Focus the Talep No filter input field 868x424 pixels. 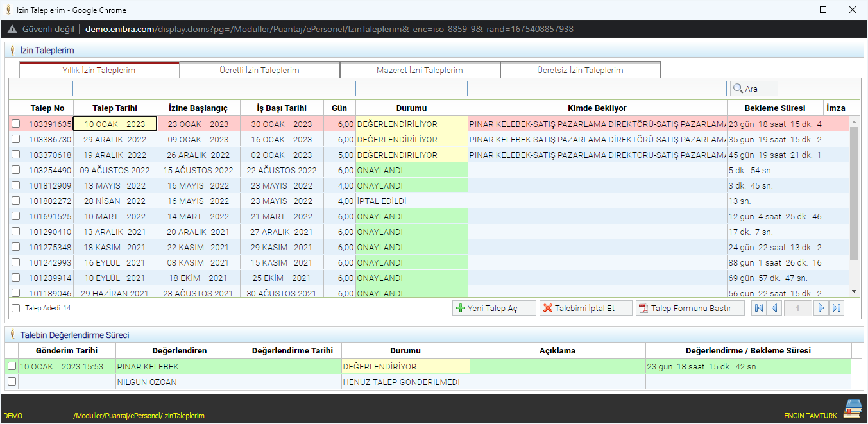click(47, 89)
